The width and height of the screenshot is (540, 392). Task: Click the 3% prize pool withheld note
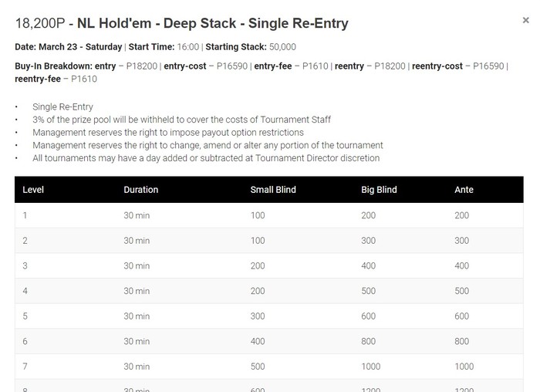click(181, 120)
